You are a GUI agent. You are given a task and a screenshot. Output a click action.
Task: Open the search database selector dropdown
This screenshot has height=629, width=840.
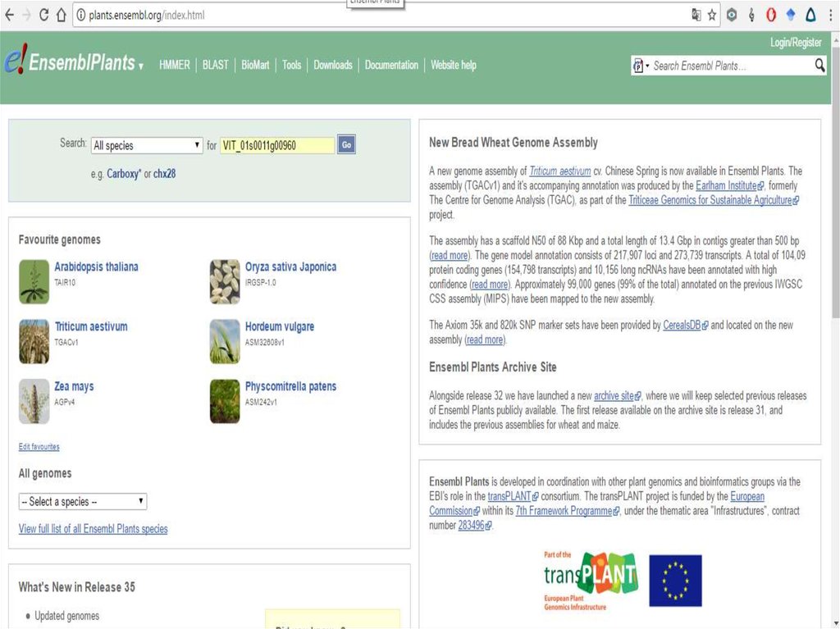[x=641, y=66]
